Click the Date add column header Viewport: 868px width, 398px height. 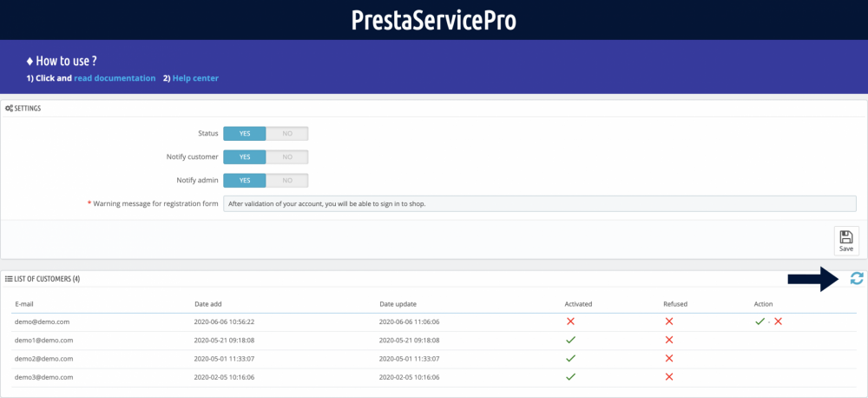[x=208, y=304]
